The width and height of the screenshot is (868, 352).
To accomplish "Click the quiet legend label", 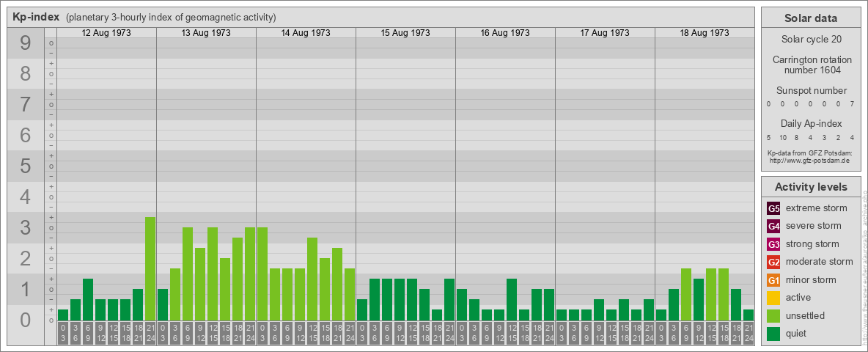I will tap(796, 334).
